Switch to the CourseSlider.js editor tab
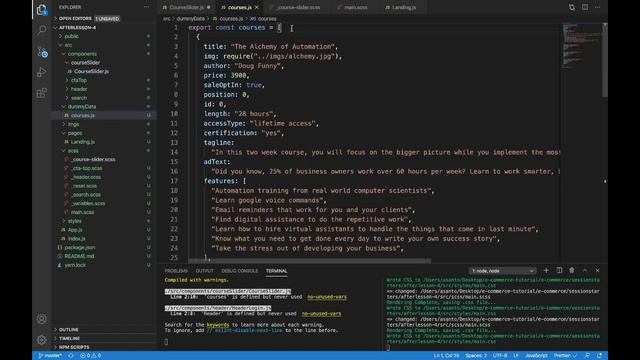640x360 pixels. pyautogui.click(x=187, y=7)
